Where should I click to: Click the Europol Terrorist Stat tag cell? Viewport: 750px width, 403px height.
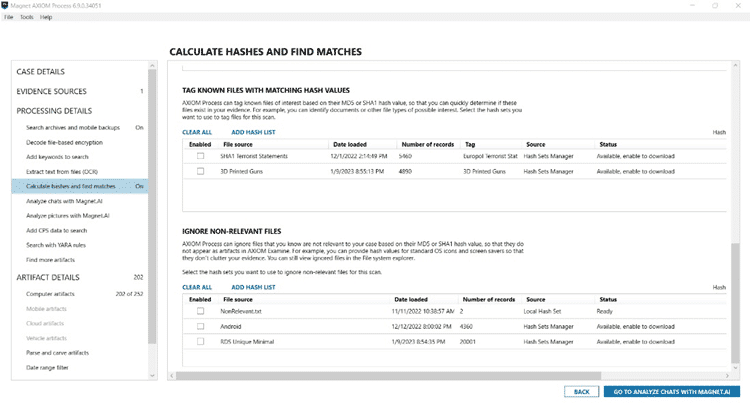coord(490,156)
